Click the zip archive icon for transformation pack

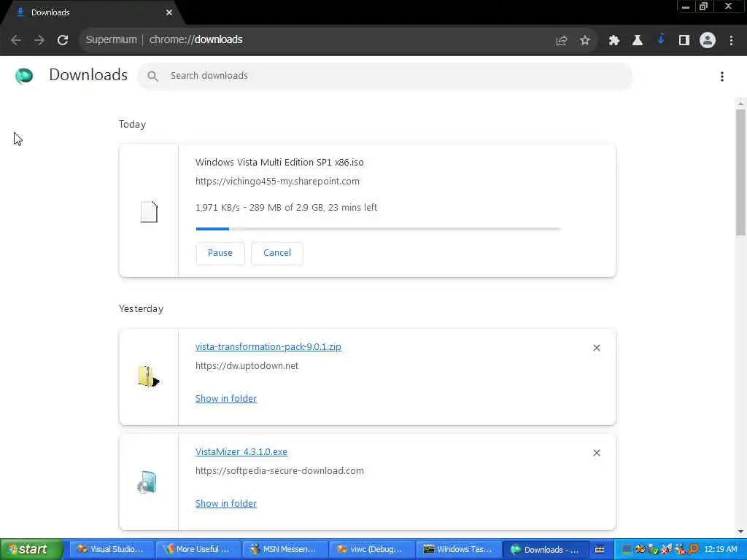[x=149, y=376]
